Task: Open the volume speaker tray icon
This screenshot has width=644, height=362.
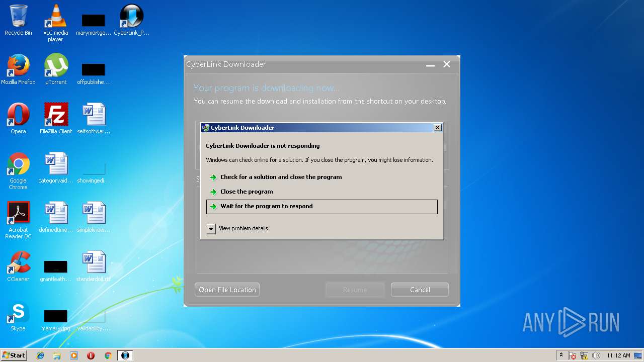Action: coord(596,355)
